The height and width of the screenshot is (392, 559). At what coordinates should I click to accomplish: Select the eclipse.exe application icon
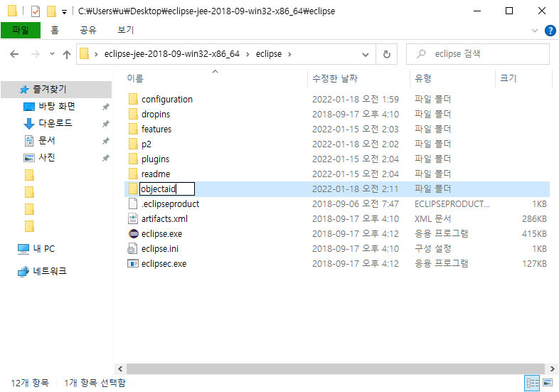coord(133,233)
